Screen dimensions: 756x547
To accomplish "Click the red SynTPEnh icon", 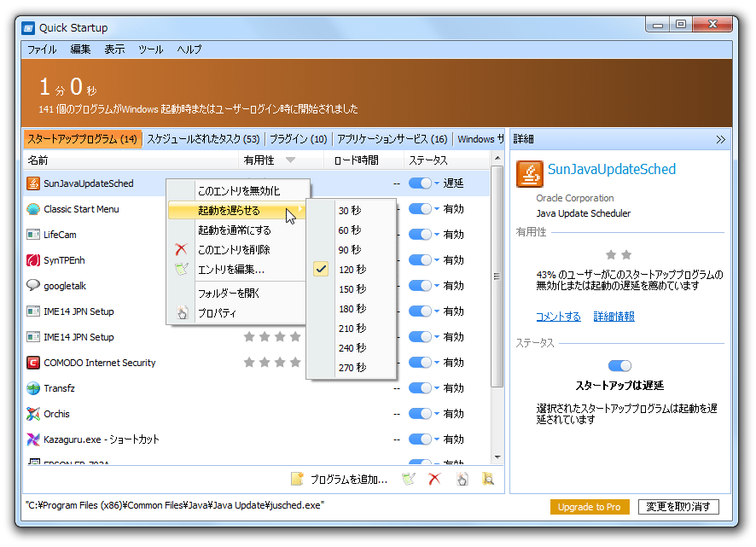I will coord(33,260).
